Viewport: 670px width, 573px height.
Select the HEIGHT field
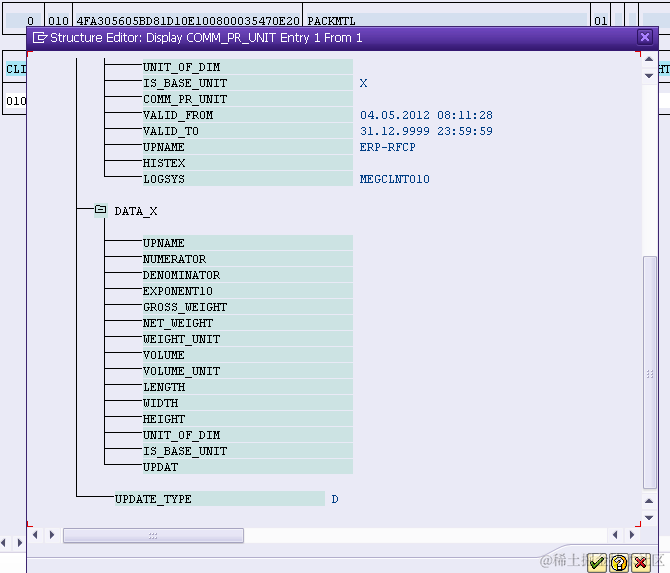pos(248,419)
